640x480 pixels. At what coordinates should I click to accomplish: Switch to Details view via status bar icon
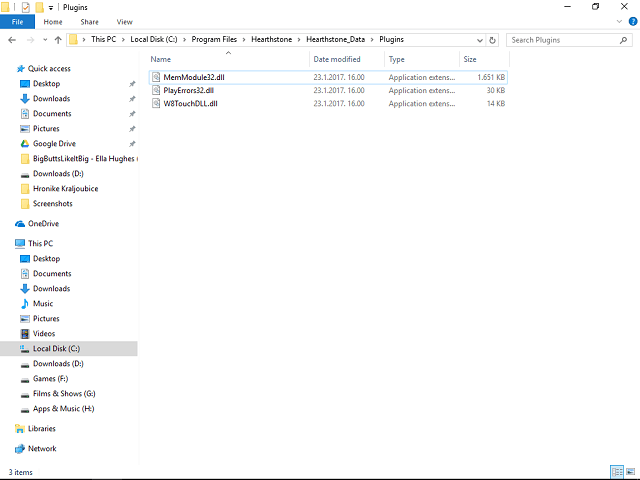[x=617, y=472]
